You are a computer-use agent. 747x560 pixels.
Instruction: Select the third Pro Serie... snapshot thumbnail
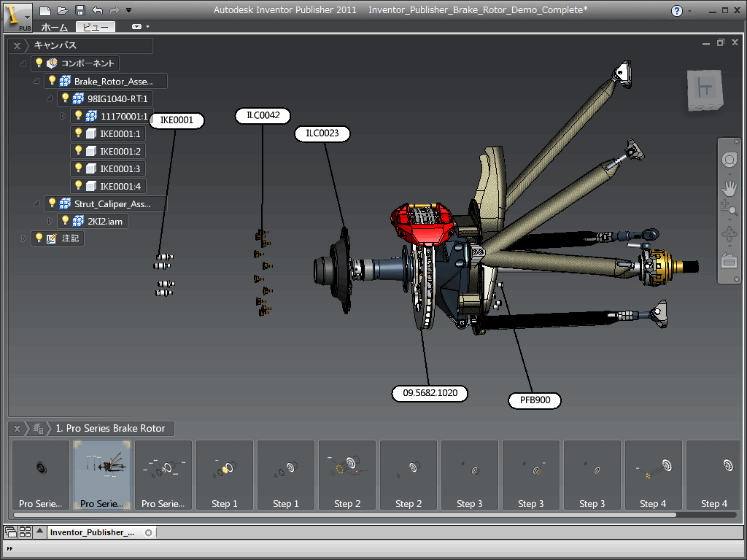[x=163, y=475]
